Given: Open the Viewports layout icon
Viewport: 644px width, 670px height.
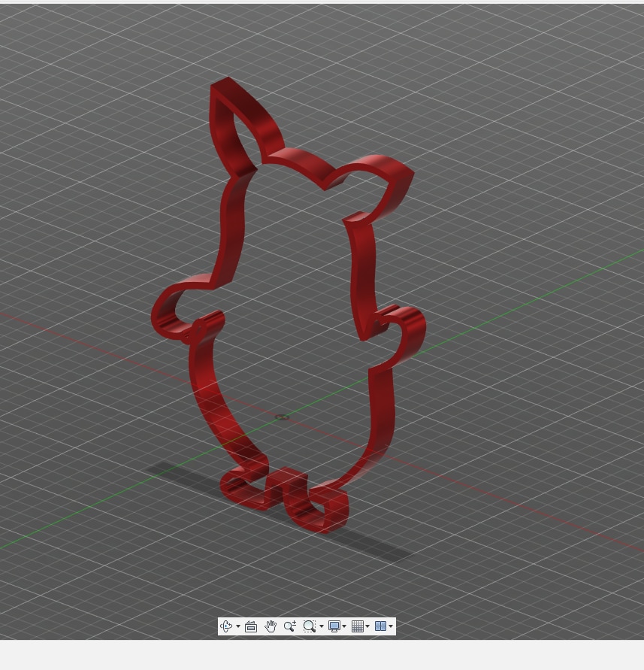Looking at the screenshot, I should click(x=380, y=626).
